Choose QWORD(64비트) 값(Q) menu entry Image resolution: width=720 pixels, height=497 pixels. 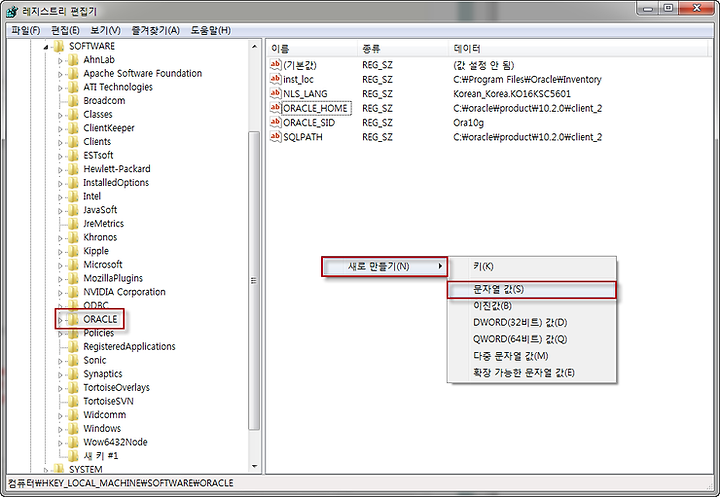click(x=532, y=339)
